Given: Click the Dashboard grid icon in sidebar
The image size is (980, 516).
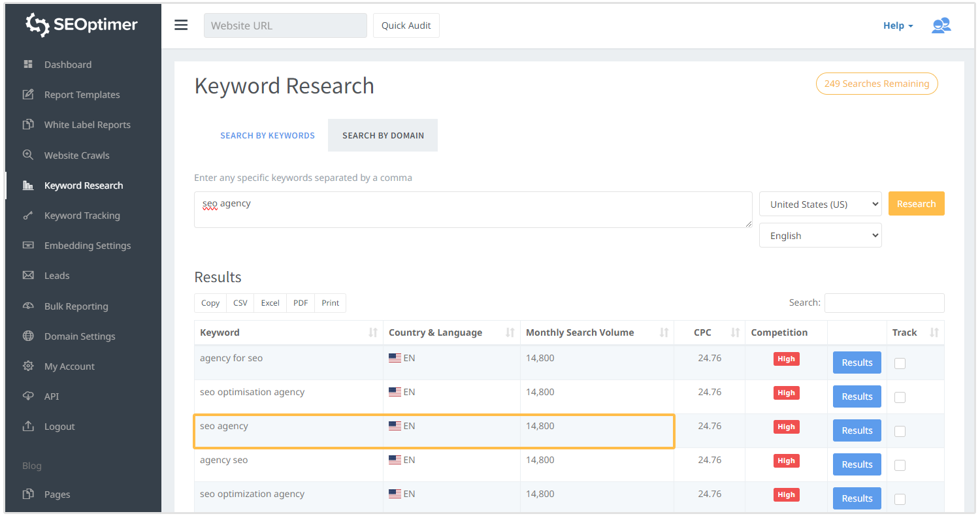Looking at the screenshot, I should [28, 64].
